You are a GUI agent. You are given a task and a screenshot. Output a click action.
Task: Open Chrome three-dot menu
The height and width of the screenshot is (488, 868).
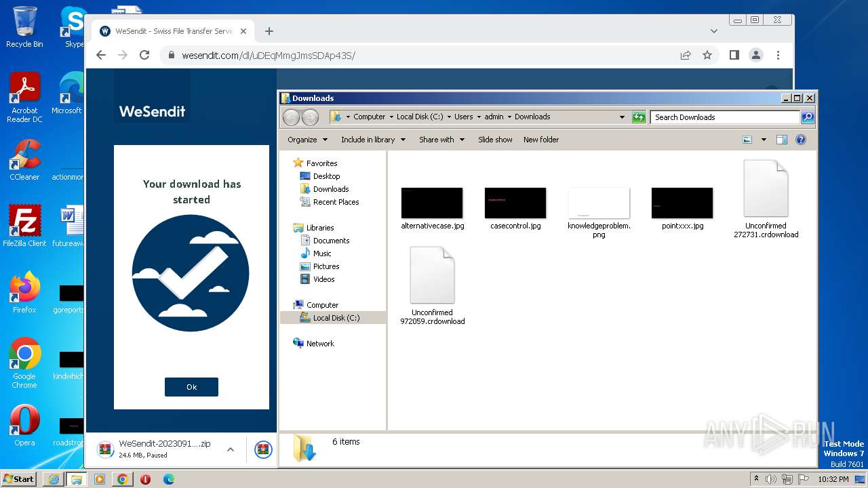point(778,56)
